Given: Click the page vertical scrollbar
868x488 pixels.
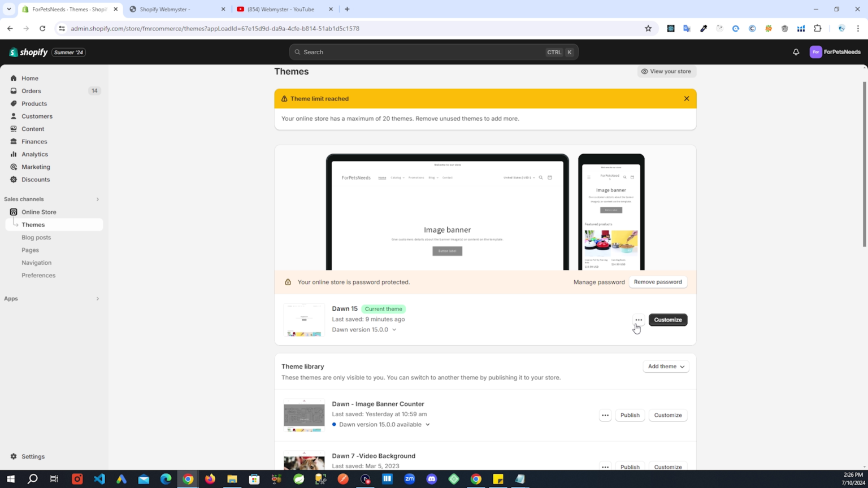Looking at the screenshot, I should (x=864, y=164).
